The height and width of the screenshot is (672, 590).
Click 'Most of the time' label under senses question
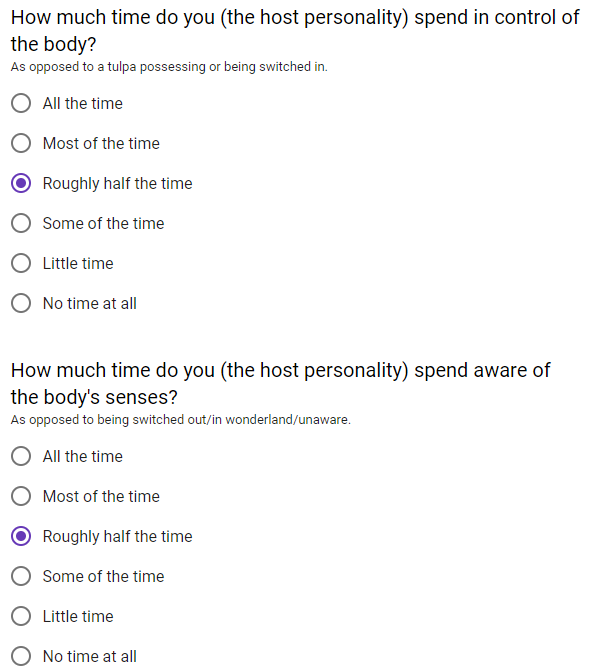click(x=101, y=496)
